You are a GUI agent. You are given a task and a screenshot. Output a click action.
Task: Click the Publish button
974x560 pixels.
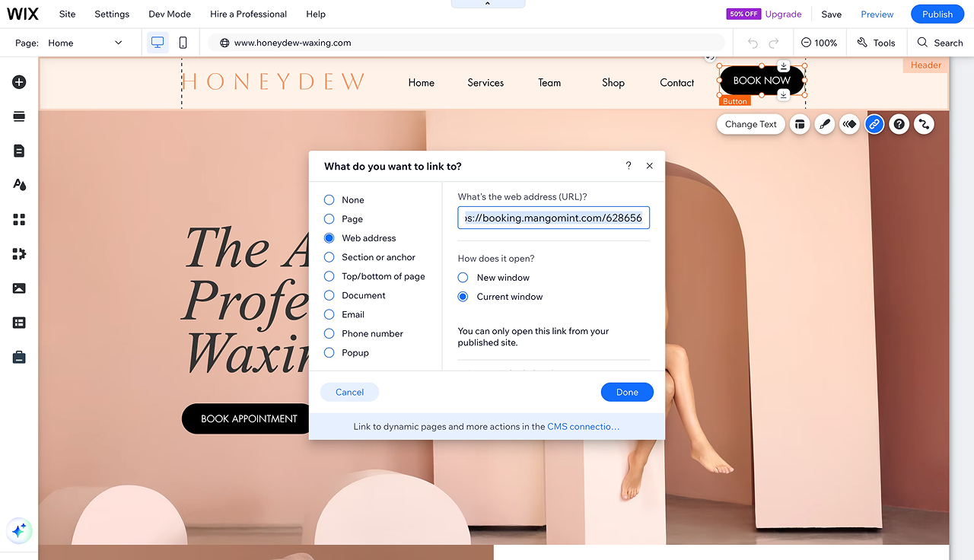937,14
